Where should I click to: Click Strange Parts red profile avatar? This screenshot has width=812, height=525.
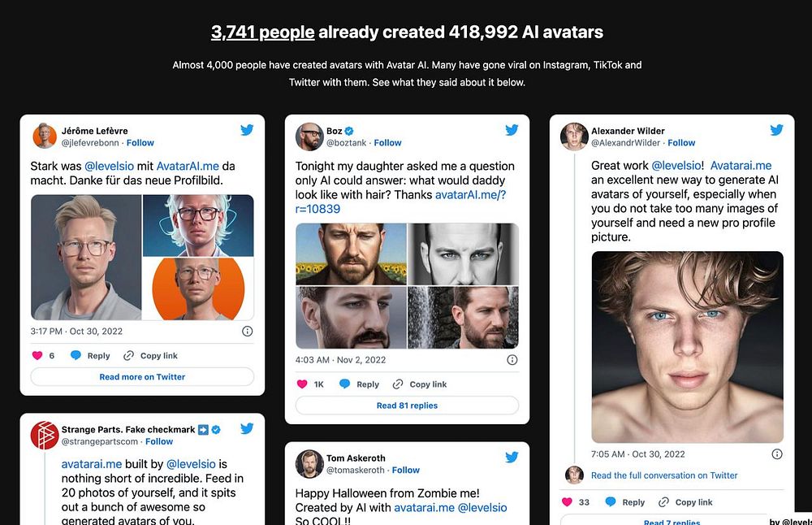pyautogui.click(x=45, y=436)
